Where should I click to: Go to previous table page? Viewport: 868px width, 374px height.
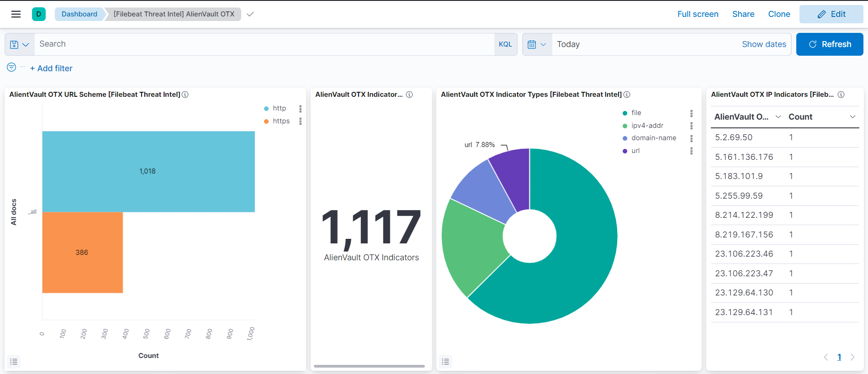826,357
